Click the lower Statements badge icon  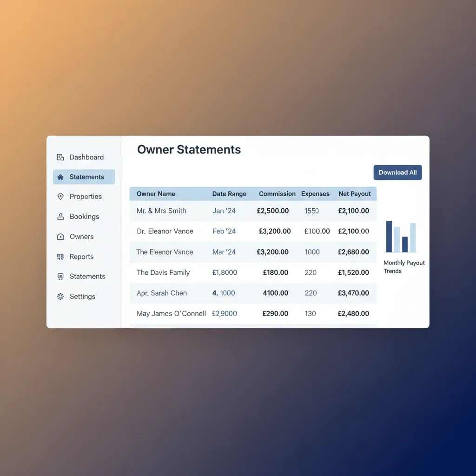[x=60, y=277]
